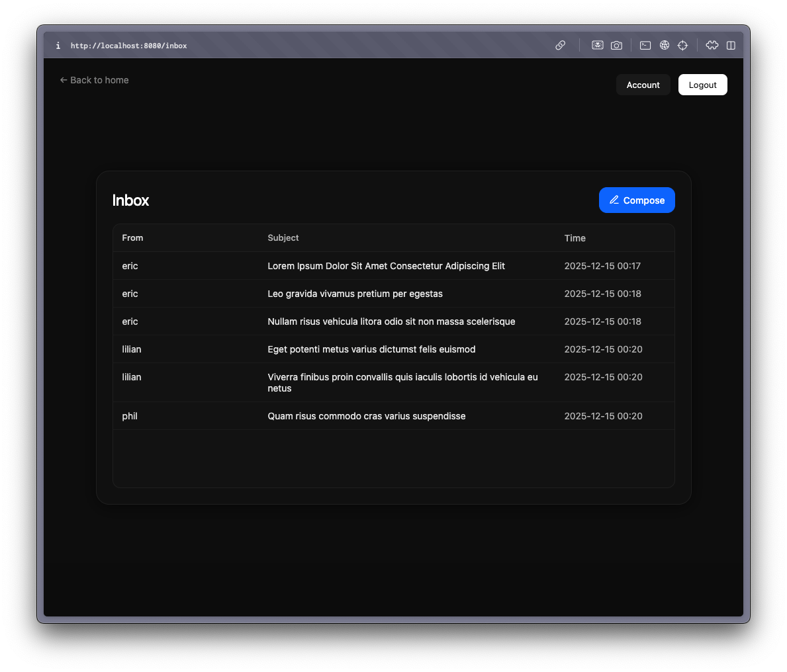Open the puzzle piece extensions icon

712,45
